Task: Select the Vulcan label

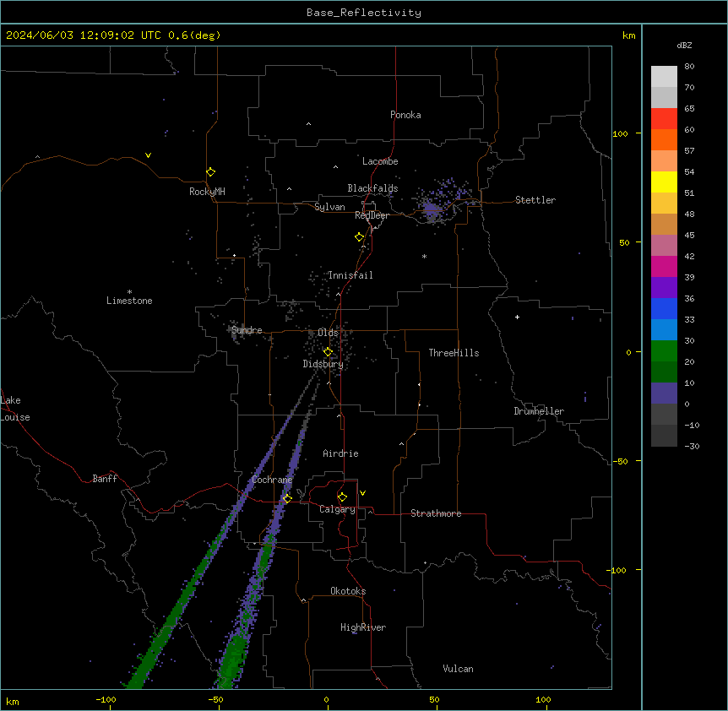Action: pos(459,669)
